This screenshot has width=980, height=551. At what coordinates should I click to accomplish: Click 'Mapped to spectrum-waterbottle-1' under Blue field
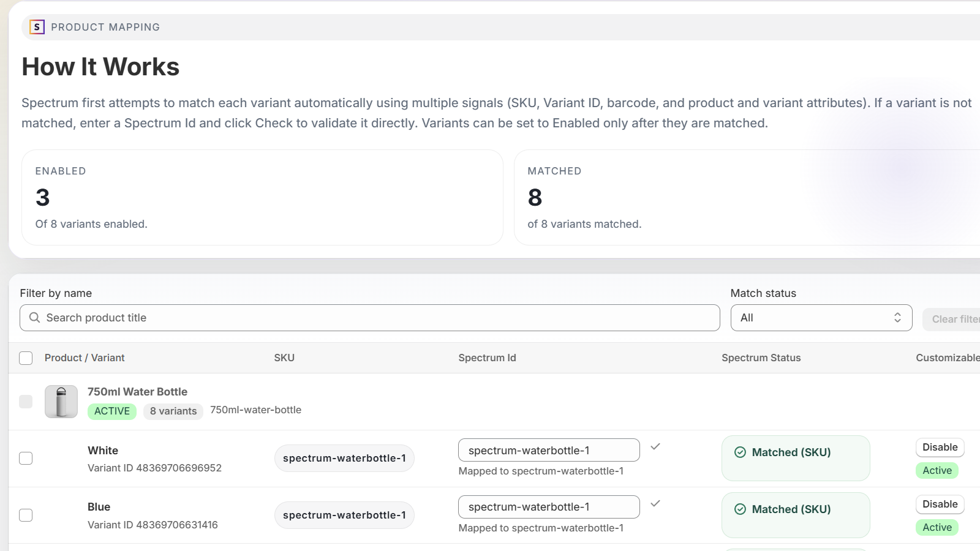pos(541,528)
